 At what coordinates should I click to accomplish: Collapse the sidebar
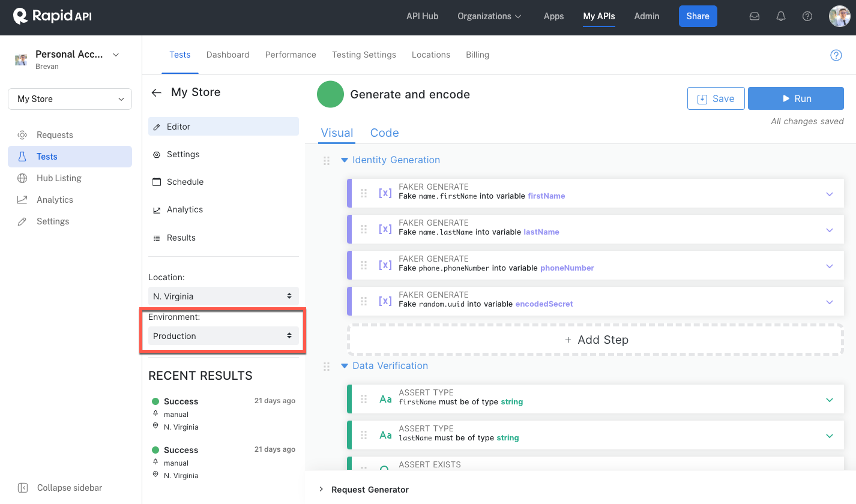(x=60, y=488)
